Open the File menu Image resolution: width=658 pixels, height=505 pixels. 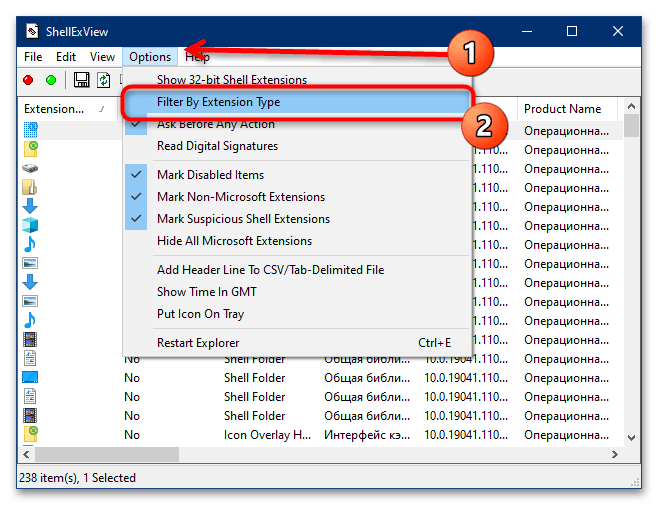(x=33, y=57)
